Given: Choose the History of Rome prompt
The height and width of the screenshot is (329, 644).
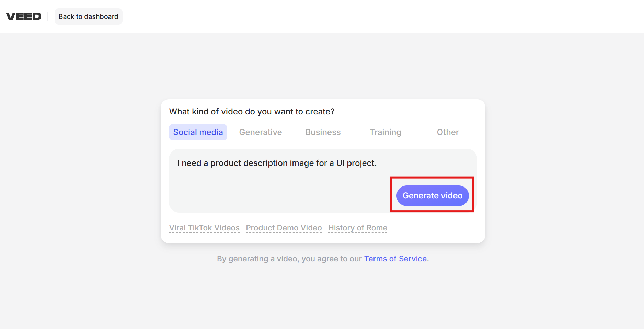Looking at the screenshot, I should (x=357, y=228).
